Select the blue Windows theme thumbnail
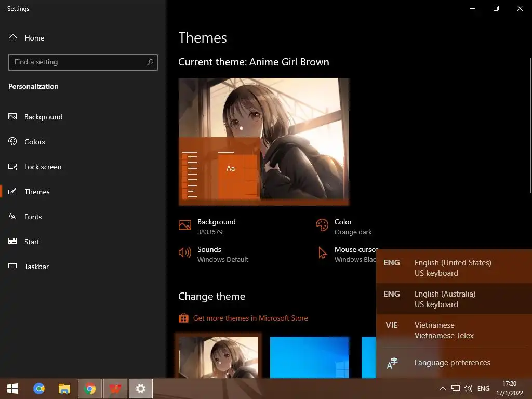 [310, 357]
